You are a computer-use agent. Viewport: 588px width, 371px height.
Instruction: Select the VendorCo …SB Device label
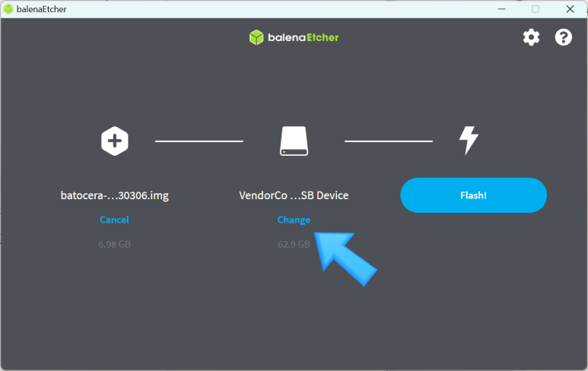click(x=294, y=195)
